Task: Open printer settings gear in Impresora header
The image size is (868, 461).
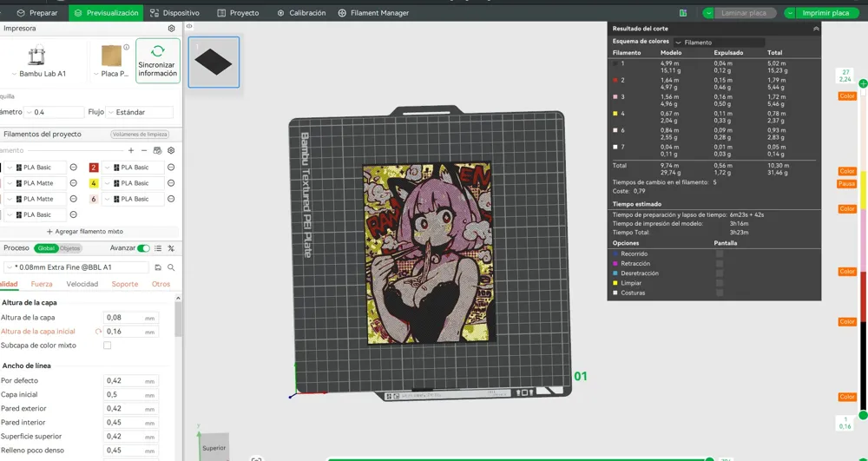Action: (172, 29)
